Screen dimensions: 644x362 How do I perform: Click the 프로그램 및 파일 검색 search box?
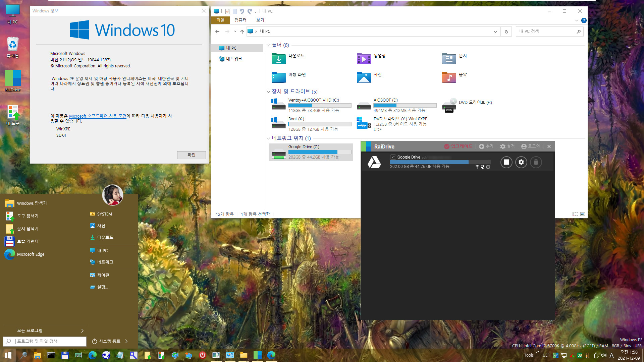[x=45, y=341]
